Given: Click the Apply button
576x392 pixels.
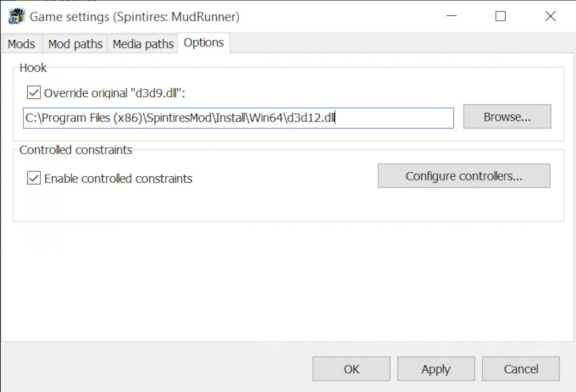Looking at the screenshot, I should 436,369.
